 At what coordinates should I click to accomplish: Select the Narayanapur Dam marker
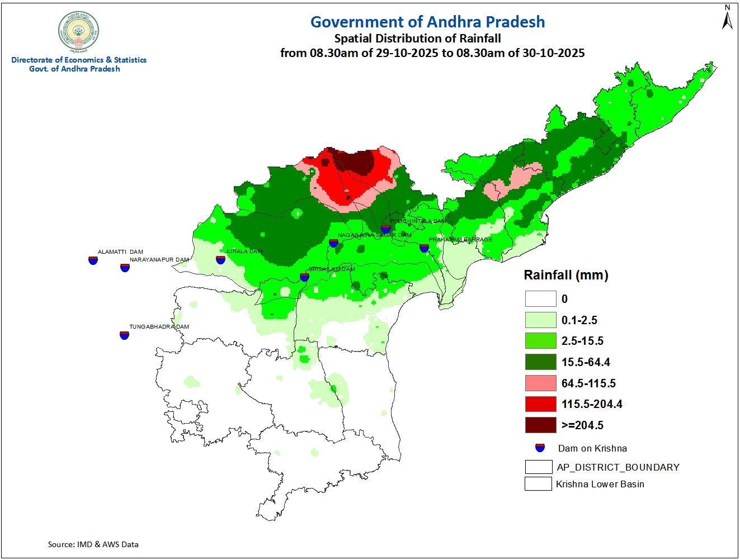click(x=125, y=268)
